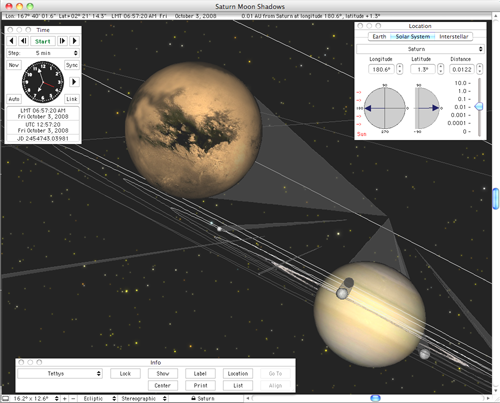Screen dimensions: 500x403
Task: Click the Distance value field
Action: click(462, 69)
